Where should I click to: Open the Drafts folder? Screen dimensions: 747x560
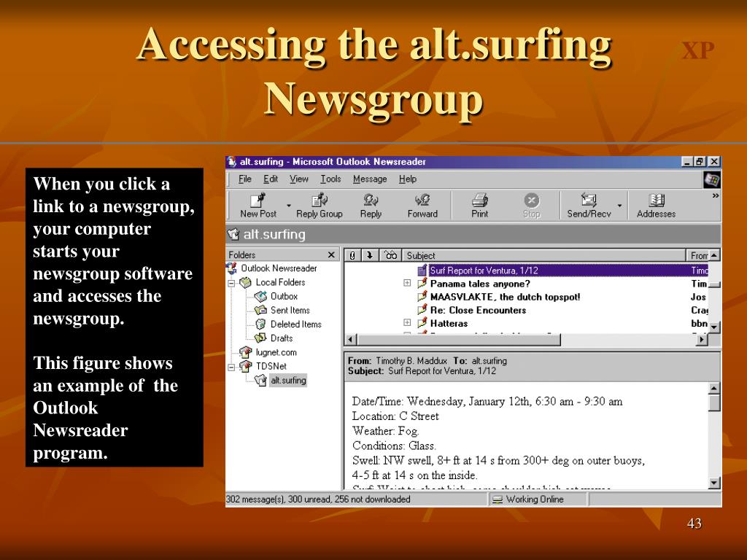[282, 338]
